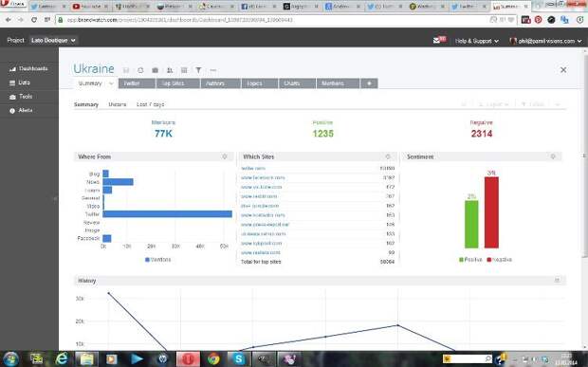Open the twitter.com link in Which Sites
Screen dimensions: 588x367
pos(253,168)
